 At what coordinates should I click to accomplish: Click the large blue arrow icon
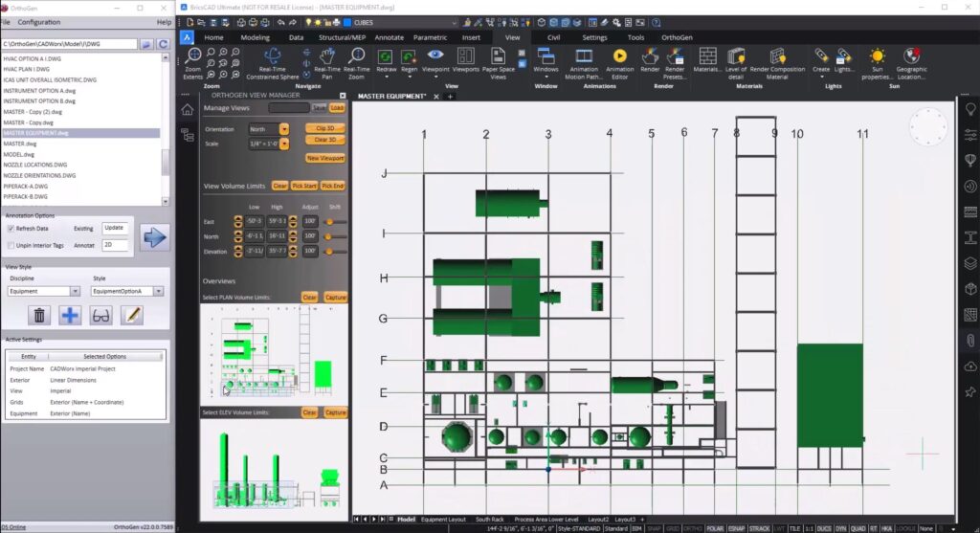click(154, 236)
